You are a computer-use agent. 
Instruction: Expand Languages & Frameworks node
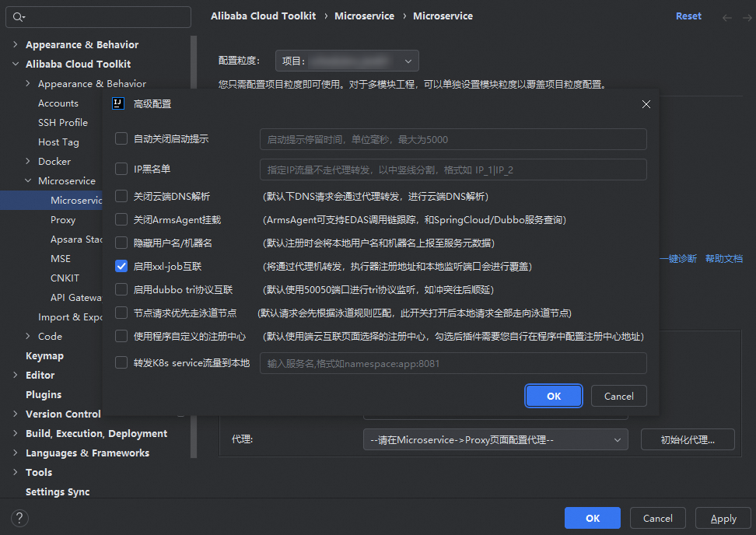pos(16,453)
